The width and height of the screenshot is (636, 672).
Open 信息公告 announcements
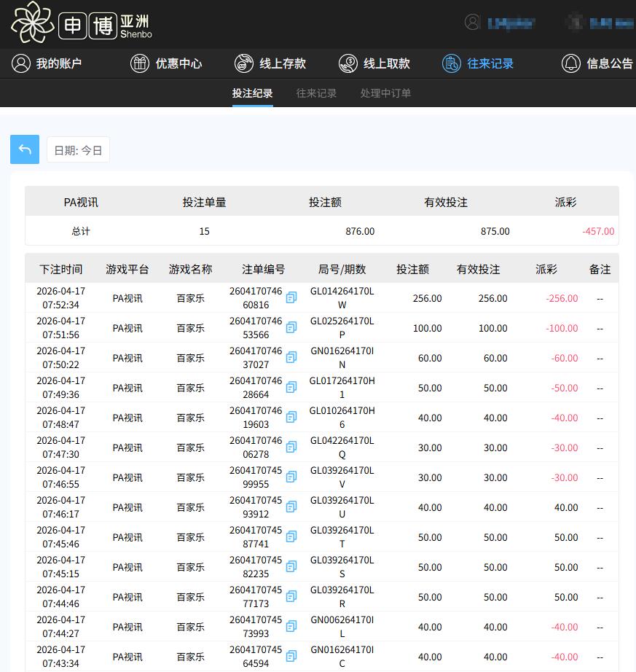(x=597, y=63)
